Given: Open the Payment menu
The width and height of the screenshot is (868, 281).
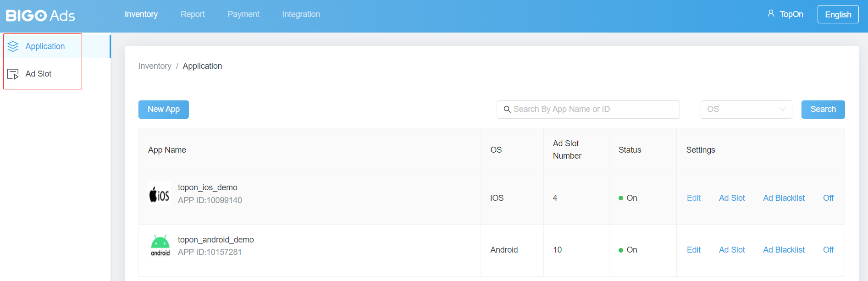Looking at the screenshot, I should [x=243, y=14].
